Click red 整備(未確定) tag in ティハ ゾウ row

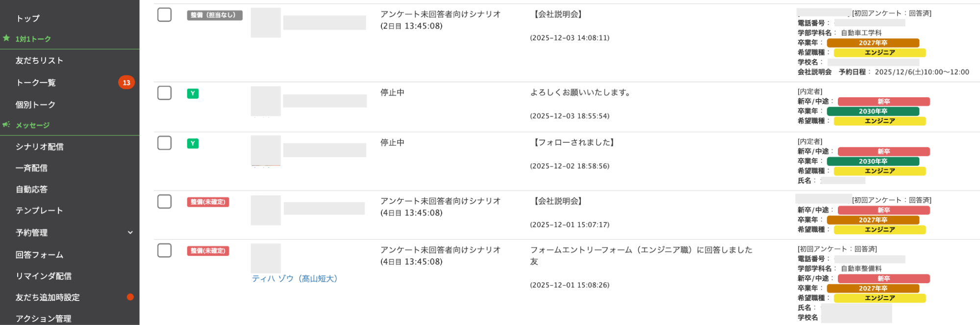click(x=208, y=251)
